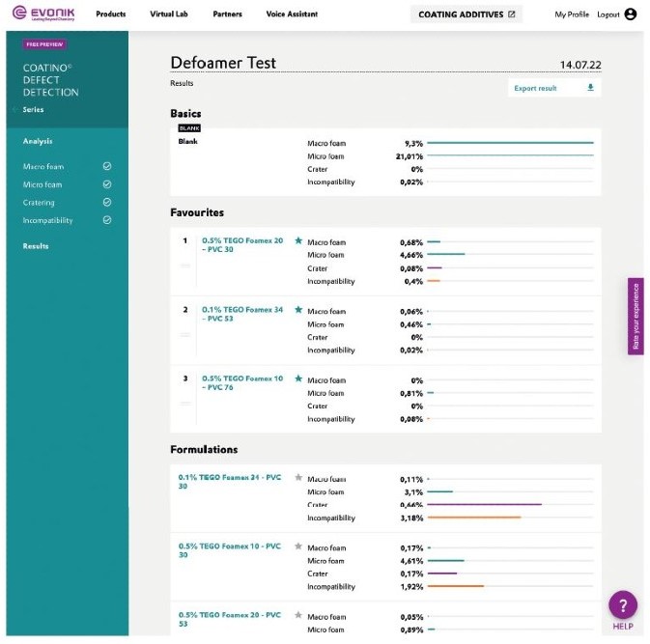This screenshot has height=644, width=650.
Task: Go to Macro foam analysis step
Action: pyautogui.click(x=43, y=167)
